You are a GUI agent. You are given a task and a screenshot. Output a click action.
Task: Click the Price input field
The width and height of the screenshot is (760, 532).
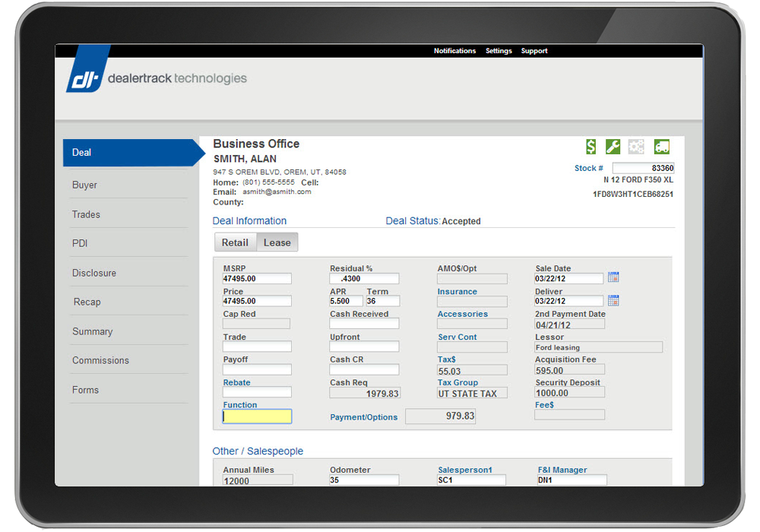[257, 301]
